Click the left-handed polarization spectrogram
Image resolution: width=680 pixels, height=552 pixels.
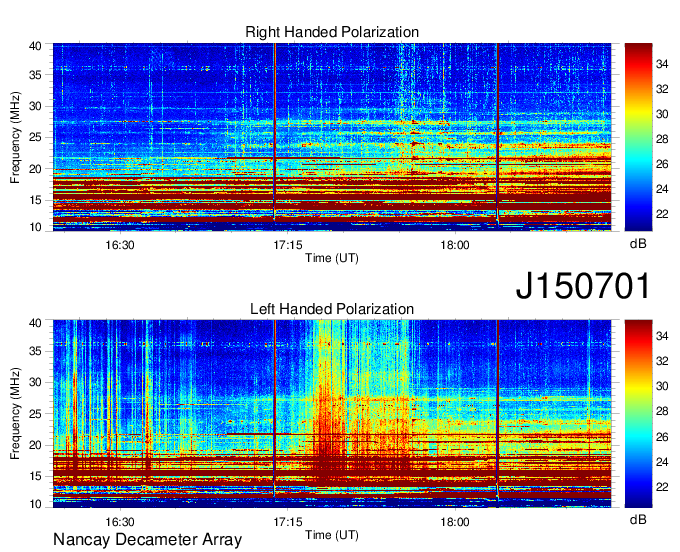(332, 414)
